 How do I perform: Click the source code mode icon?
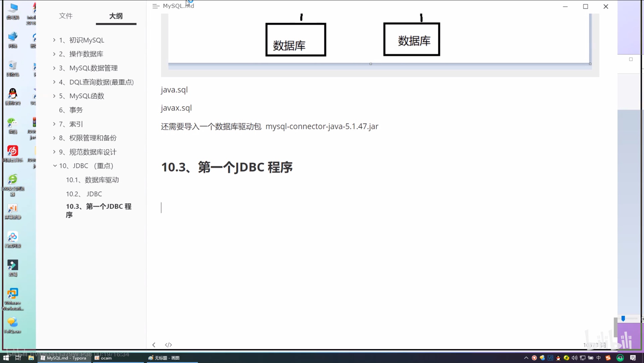[x=168, y=345]
